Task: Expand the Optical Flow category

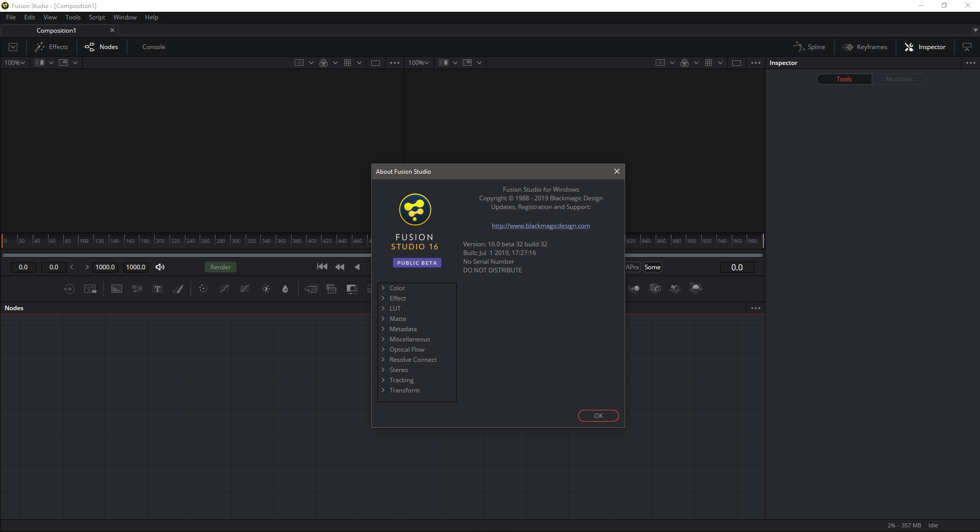Action: click(x=383, y=350)
